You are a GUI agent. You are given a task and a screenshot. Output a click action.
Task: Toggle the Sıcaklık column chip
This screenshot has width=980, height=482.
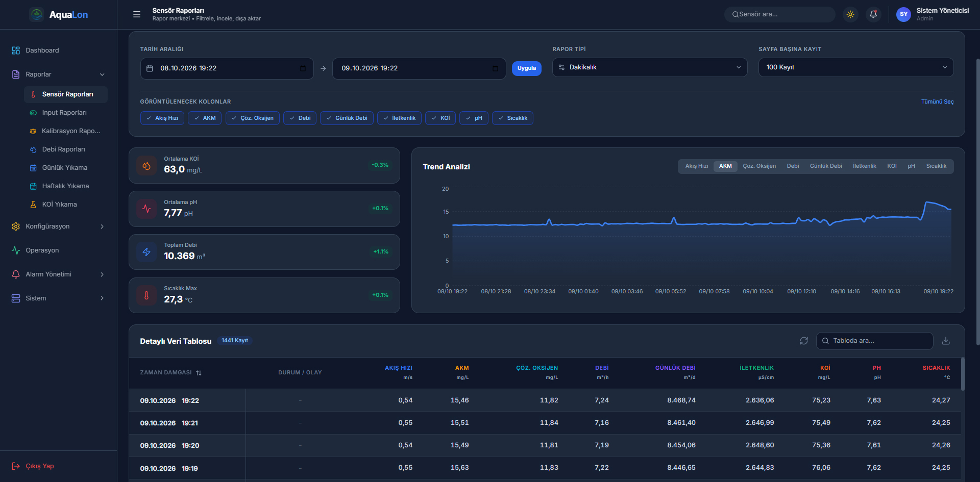point(512,118)
